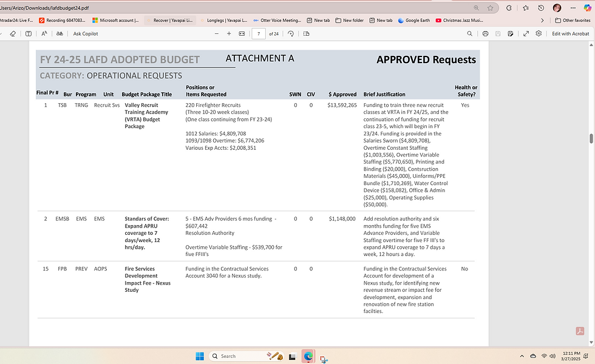Viewport: 595px width, 364px height.
Task: Open the Favorites list
Action: (526, 8)
